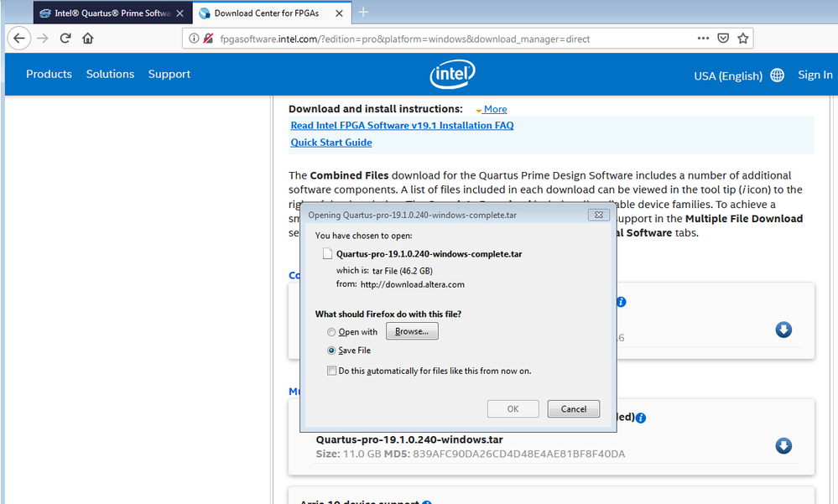Open the Products menu

49,74
